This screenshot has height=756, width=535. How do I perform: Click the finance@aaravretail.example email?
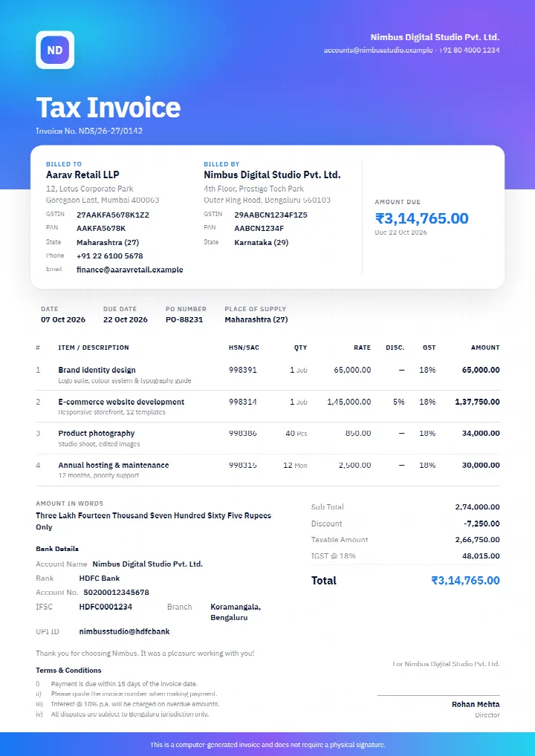(x=130, y=270)
